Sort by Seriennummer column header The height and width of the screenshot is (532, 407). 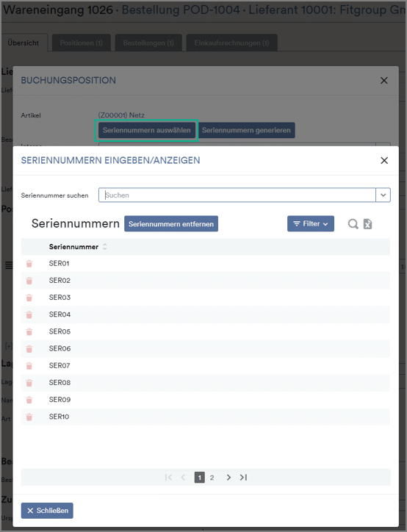point(73,247)
